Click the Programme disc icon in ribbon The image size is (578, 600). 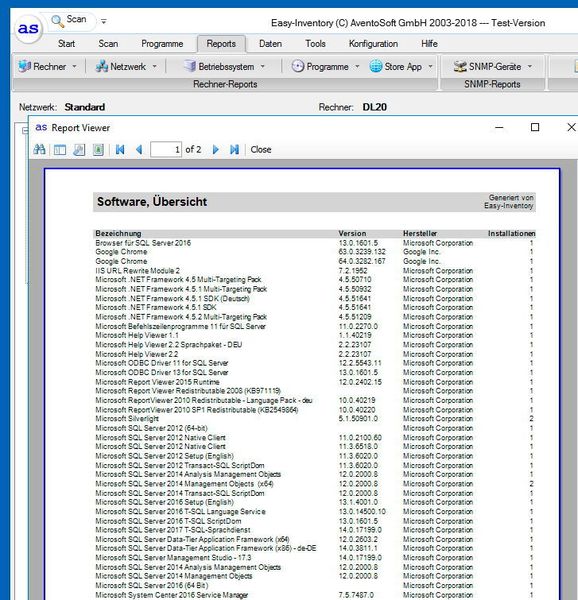coord(298,67)
